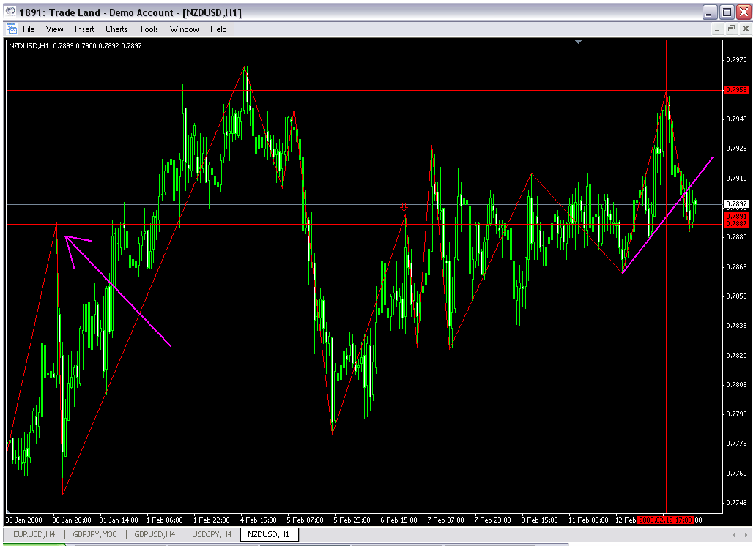Expand the Window menu
This screenshot has width=756, height=546.
(x=184, y=29)
